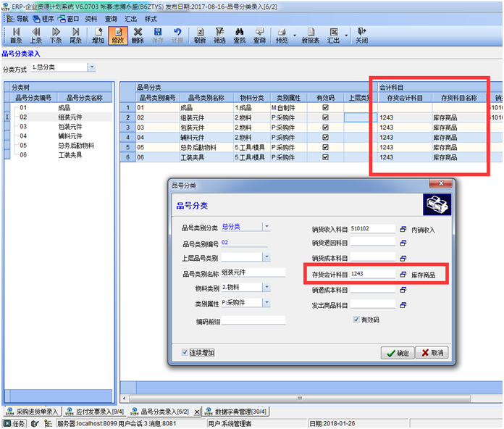Click the 取消 button
The image size is (504, 429).
(432, 353)
